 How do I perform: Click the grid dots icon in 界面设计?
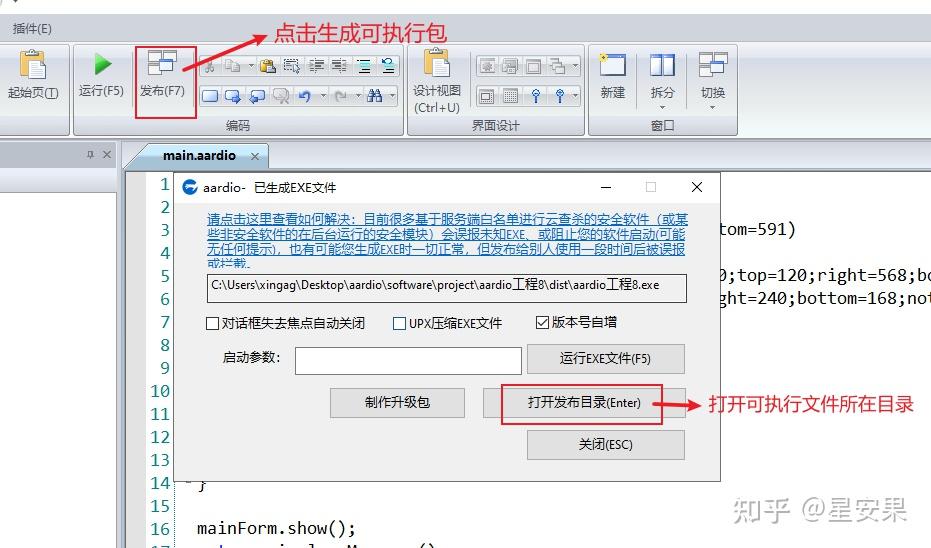click(x=510, y=96)
